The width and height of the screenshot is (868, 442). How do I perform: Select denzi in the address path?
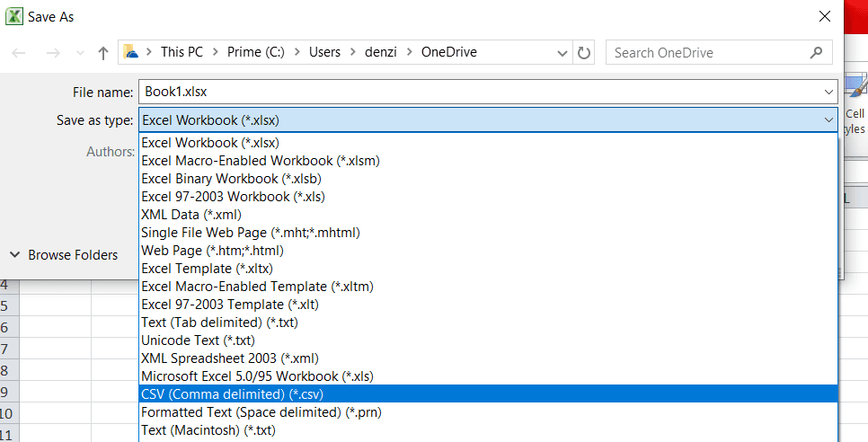pos(380,52)
